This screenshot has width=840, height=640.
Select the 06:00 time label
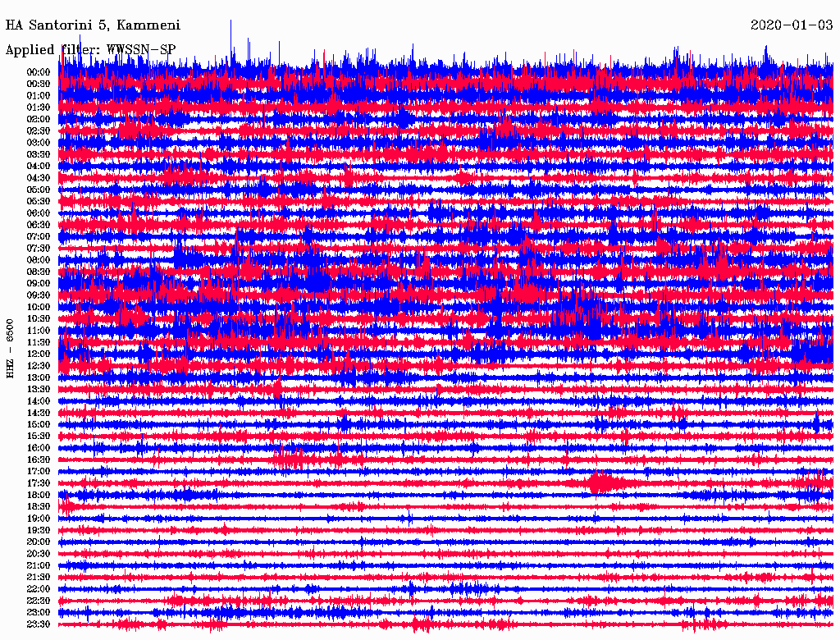[x=39, y=213]
